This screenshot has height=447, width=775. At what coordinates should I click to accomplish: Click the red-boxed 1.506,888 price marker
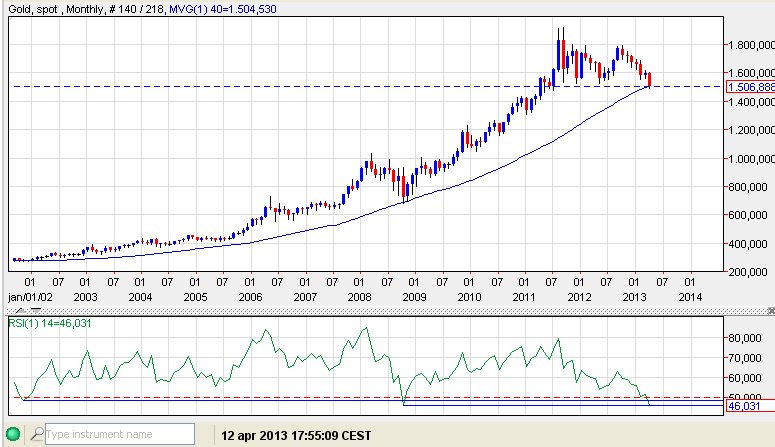pyautogui.click(x=751, y=87)
